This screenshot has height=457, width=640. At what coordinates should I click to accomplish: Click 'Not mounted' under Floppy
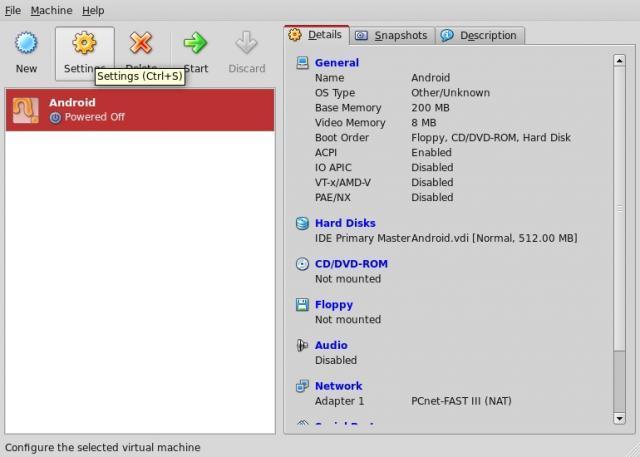348,319
